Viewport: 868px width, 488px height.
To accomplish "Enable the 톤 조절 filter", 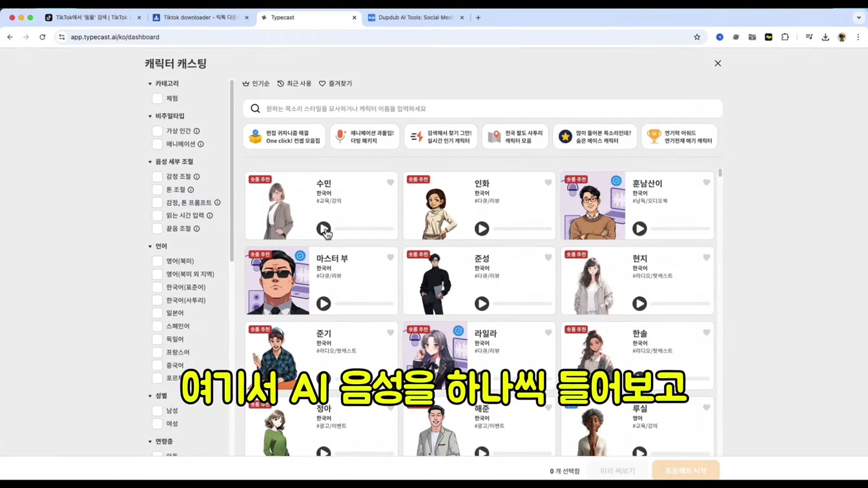I will 157,190.
